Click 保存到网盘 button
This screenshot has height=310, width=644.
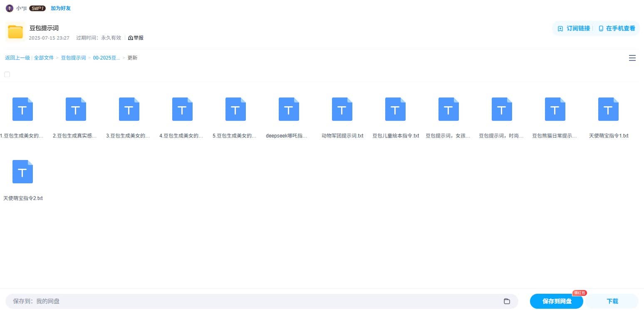556,301
